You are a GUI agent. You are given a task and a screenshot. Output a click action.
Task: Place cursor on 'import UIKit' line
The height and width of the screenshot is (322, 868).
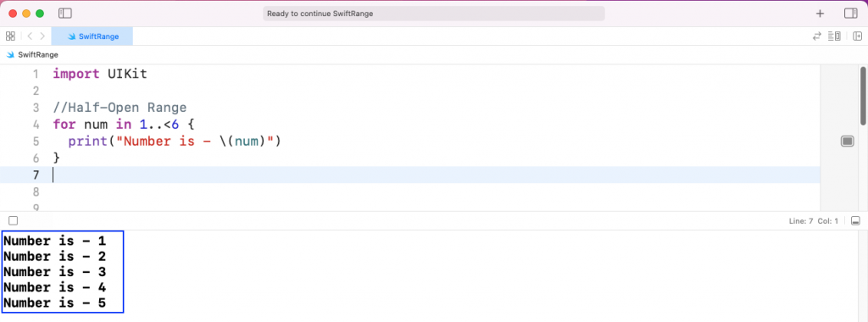pos(100,74)
